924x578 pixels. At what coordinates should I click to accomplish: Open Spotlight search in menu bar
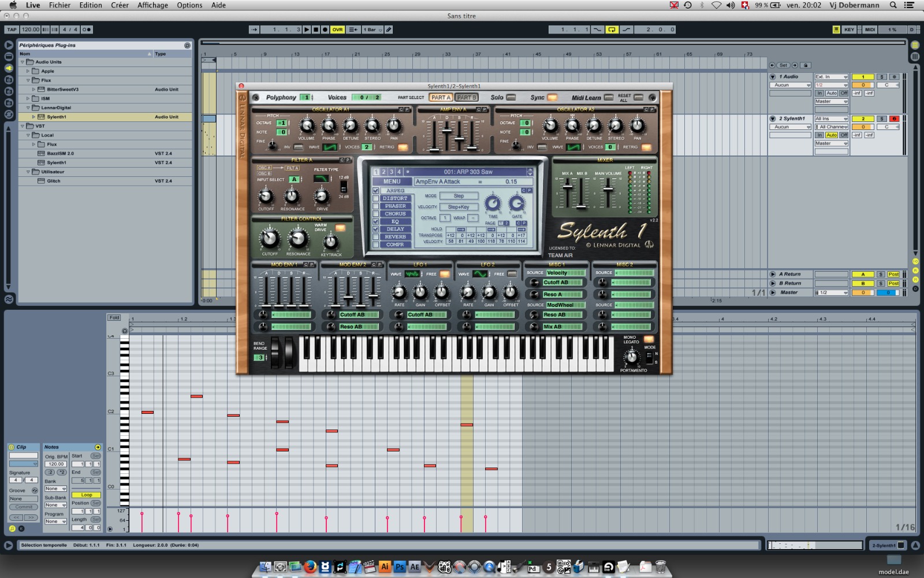[x=893, y=5]
